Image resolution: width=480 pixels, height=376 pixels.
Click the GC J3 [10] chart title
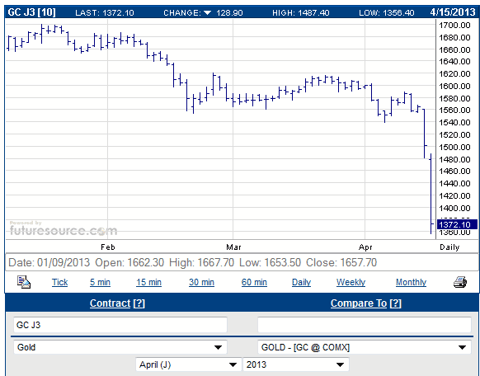tap(32, 12)
